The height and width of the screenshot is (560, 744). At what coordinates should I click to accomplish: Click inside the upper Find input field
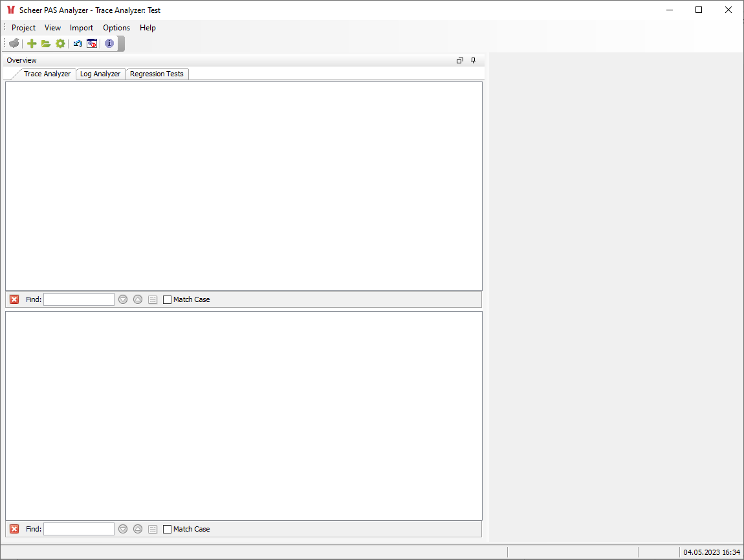point(78,299)
